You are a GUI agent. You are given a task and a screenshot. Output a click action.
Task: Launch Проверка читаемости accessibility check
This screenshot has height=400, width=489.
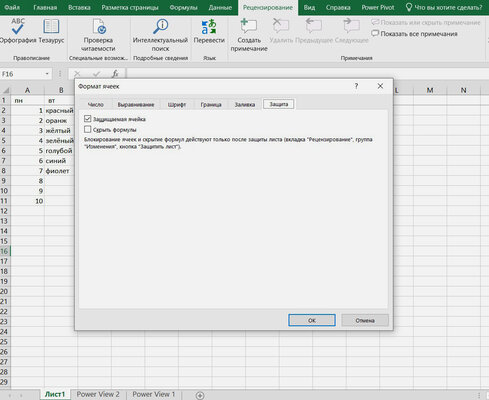tap(98, 35)
